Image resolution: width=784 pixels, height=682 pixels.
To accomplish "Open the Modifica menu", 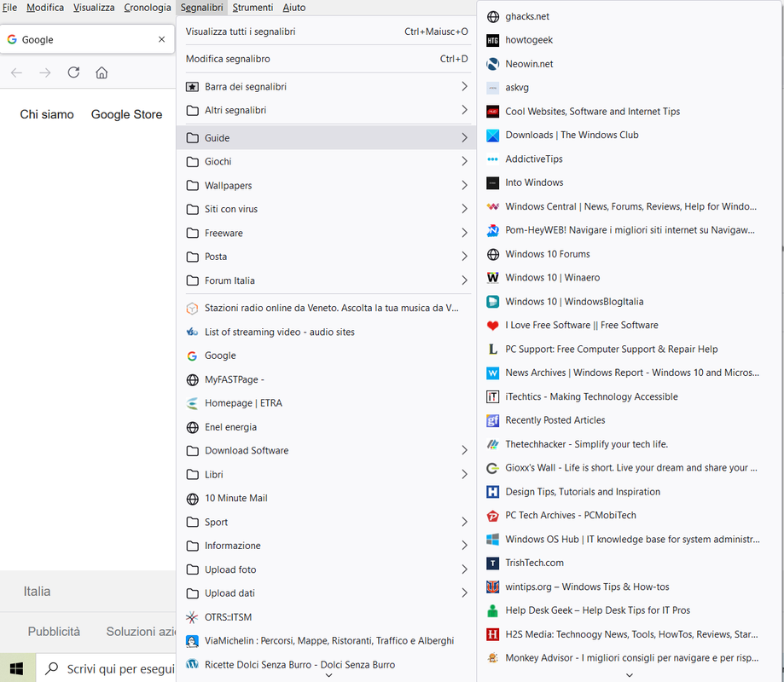I will tap(45, 8).
